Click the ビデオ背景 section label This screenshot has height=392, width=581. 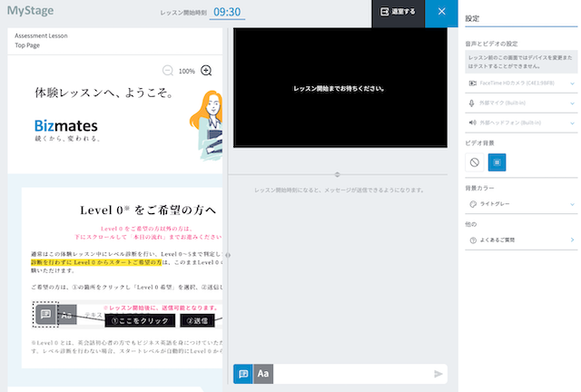tap(479, 143)
